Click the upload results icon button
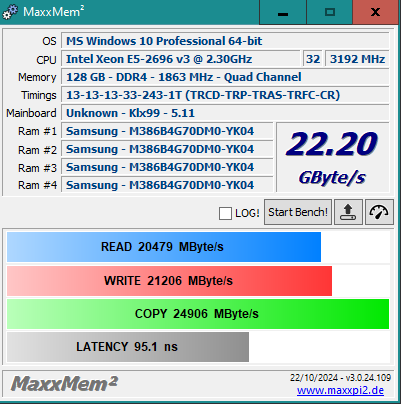The height and width of the screenshot is (404, 401). point(348,212)
